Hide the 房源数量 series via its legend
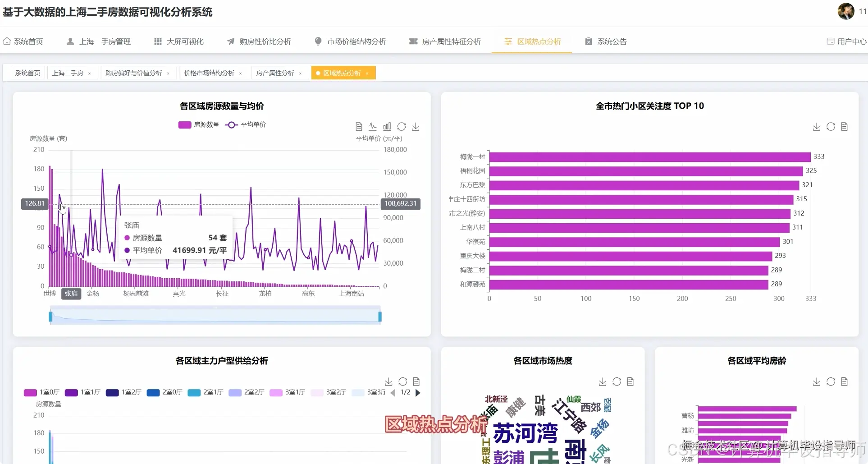Image resolution: width=868 pixels, height=464 pixels. (x=198, y=125)
